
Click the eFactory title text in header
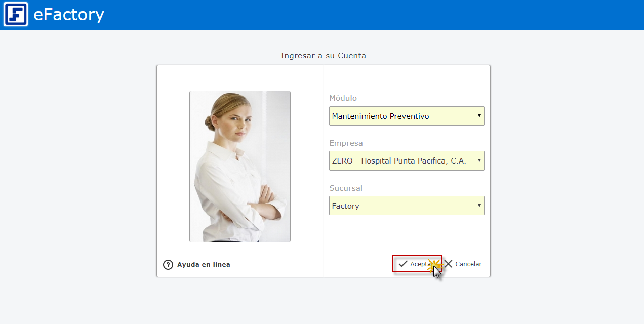(69, 15)
